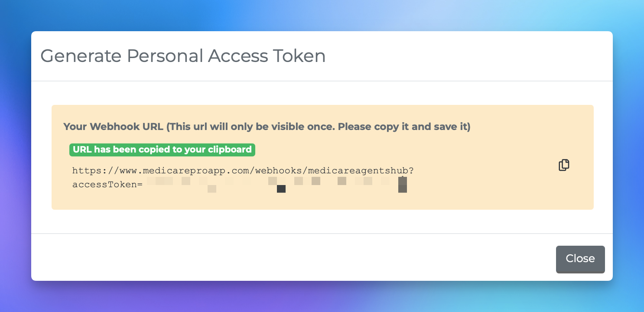Click the gray block ending the token

tap(403, 185)
